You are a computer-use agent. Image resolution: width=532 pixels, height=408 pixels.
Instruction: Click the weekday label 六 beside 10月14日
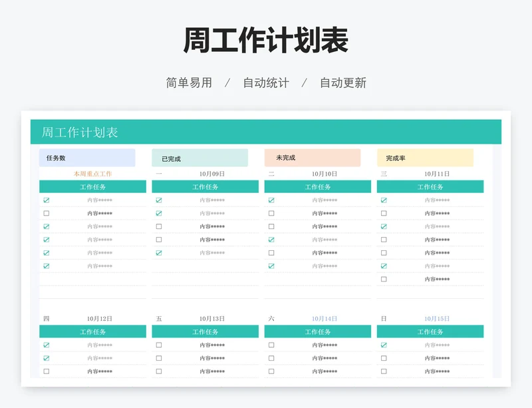coord(271,319)
